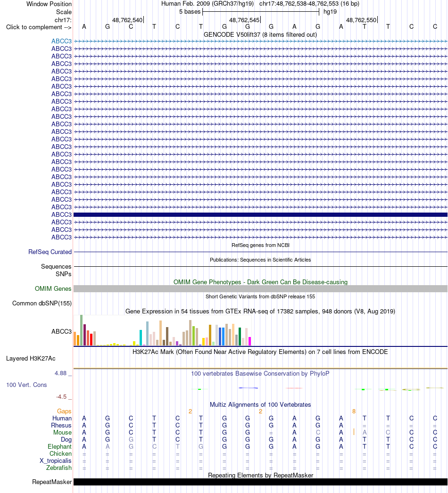Select the 'Layered H3K27Ac' label

(x=31, y=358)
